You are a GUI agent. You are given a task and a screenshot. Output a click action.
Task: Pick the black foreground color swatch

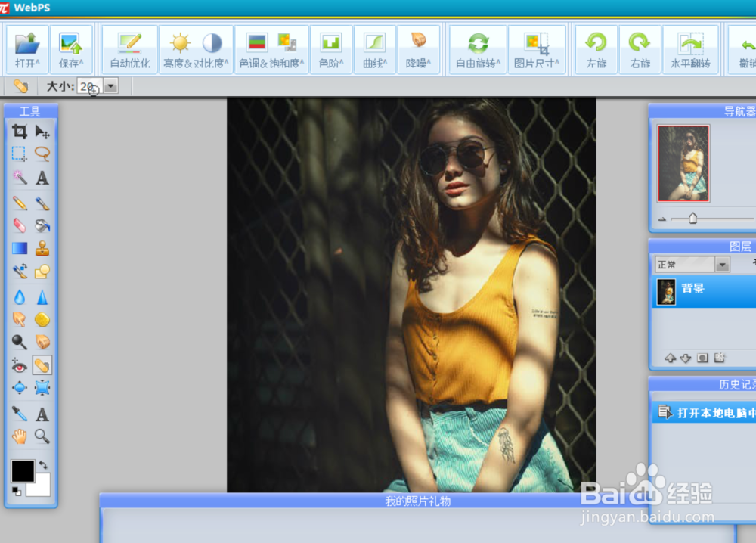pos(23,470)
